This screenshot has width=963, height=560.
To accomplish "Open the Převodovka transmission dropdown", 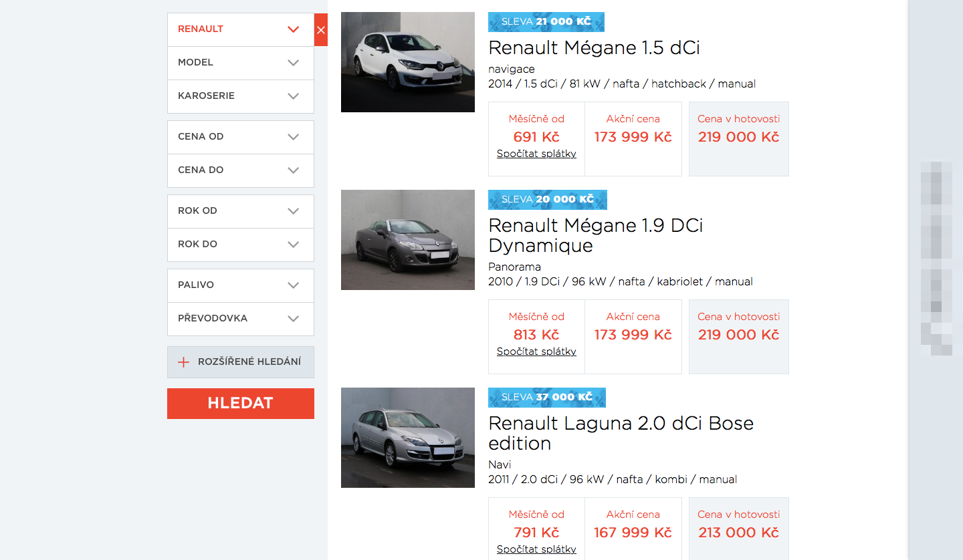I will (241, 319).
